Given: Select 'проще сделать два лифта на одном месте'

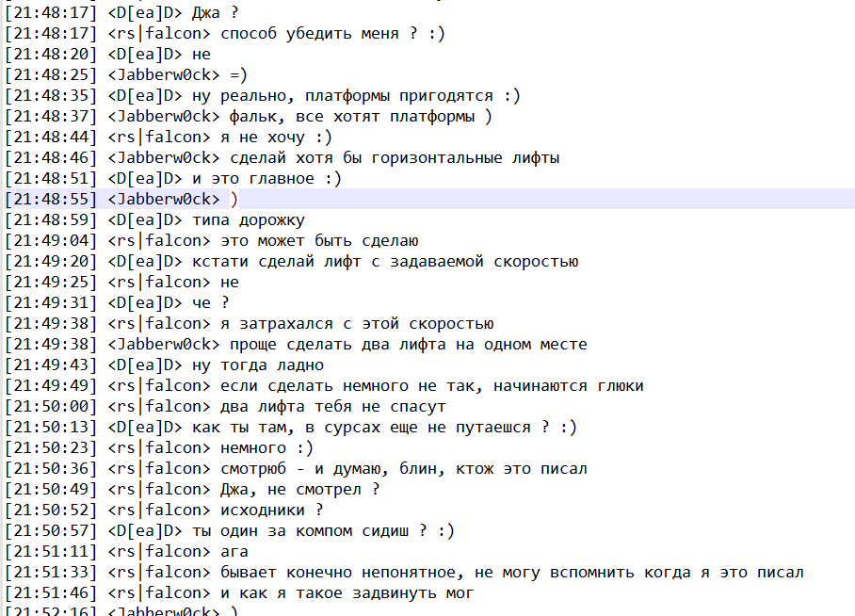Looking at the screenshot, I should coord(409,345).
